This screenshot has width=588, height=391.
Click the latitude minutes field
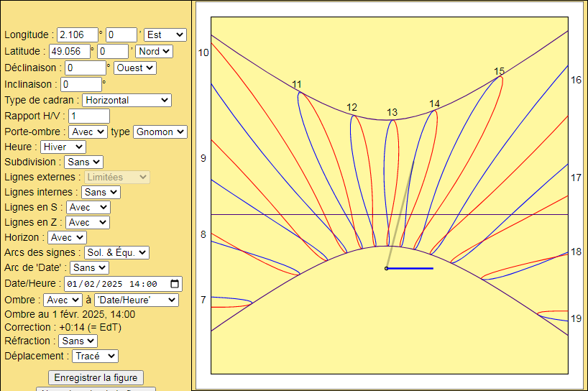click(113, 51)
